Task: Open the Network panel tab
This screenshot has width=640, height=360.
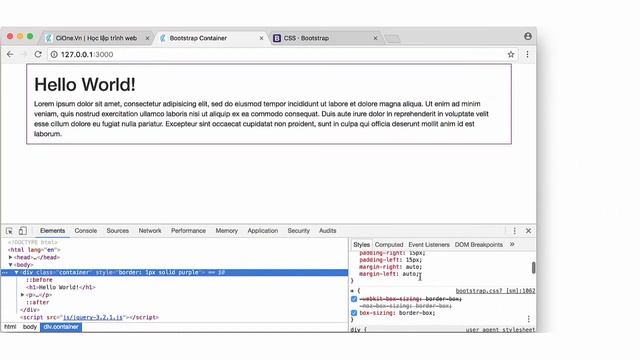Action: (x=150, y=231)
